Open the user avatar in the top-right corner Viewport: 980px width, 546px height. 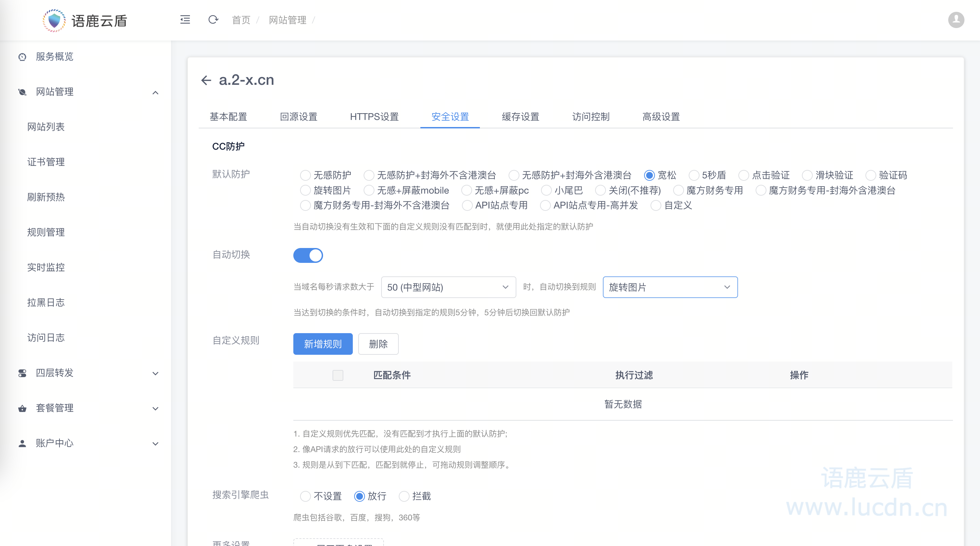pos(956,20)
